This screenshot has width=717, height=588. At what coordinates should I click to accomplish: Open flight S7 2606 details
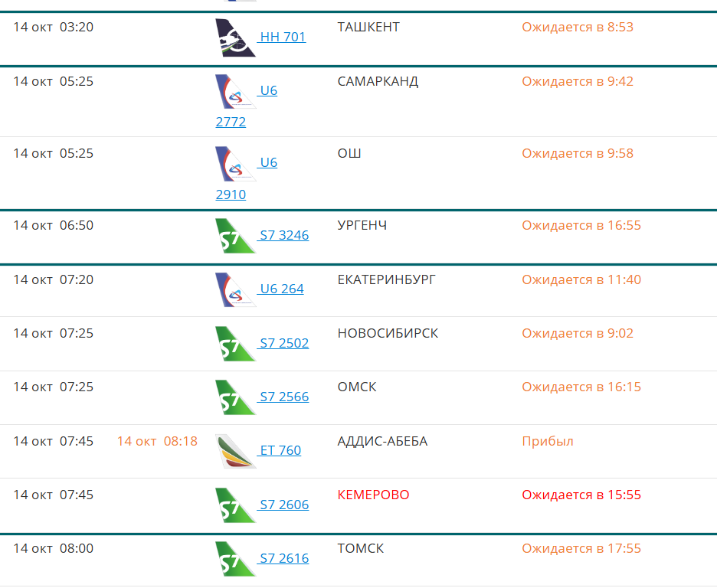click(283, 505)
